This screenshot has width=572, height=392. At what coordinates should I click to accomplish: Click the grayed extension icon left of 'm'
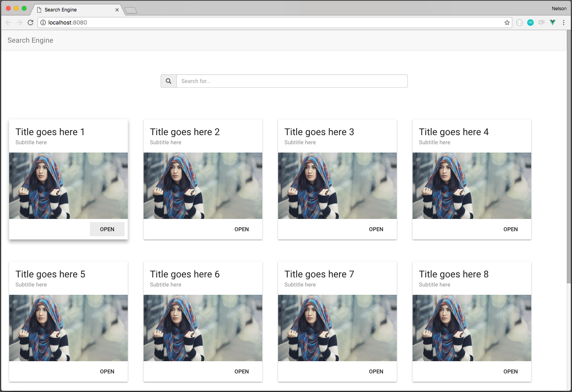(519, 23)
